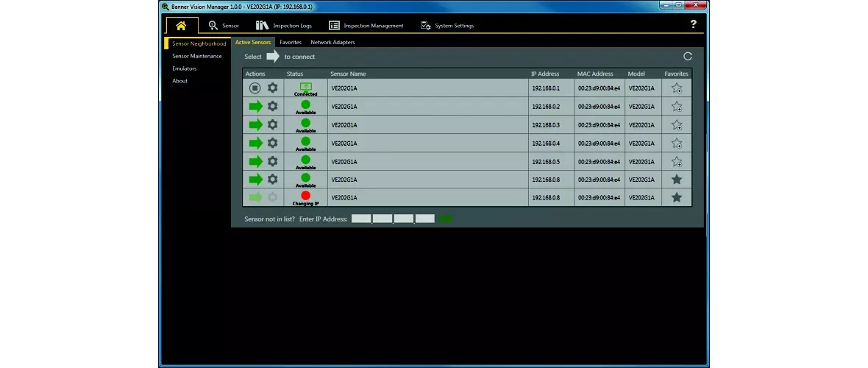The height and width of the screenshot is (368, 868).
Task: Open Inspection Logs
Action: (x=284, y=26)
